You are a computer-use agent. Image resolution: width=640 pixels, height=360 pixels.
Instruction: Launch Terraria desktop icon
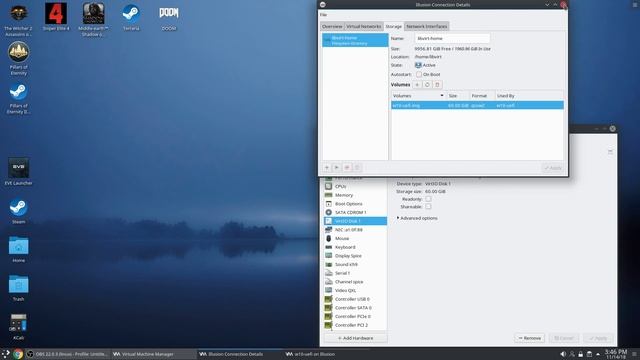pyautogui.click(x=131, y=17)
